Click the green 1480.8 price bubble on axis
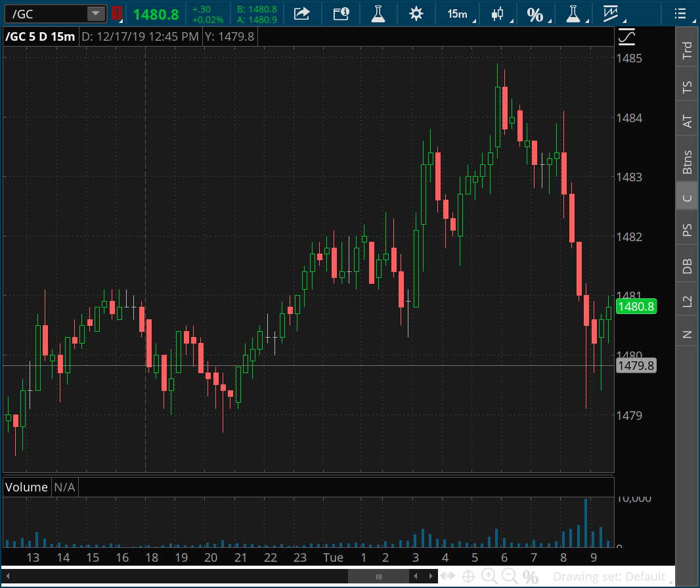This screenshot has width=700, height=588. click(x=636, y=307)
